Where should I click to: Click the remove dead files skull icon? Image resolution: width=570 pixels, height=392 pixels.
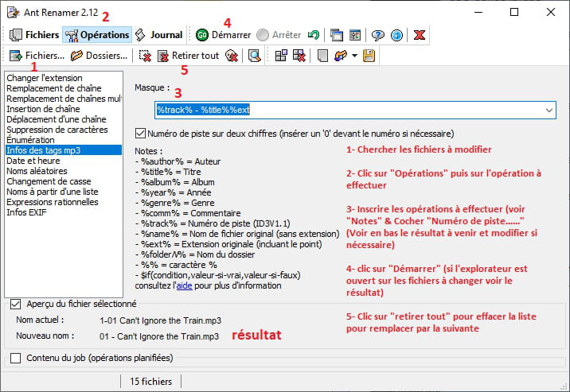click(x=232, y=56)
